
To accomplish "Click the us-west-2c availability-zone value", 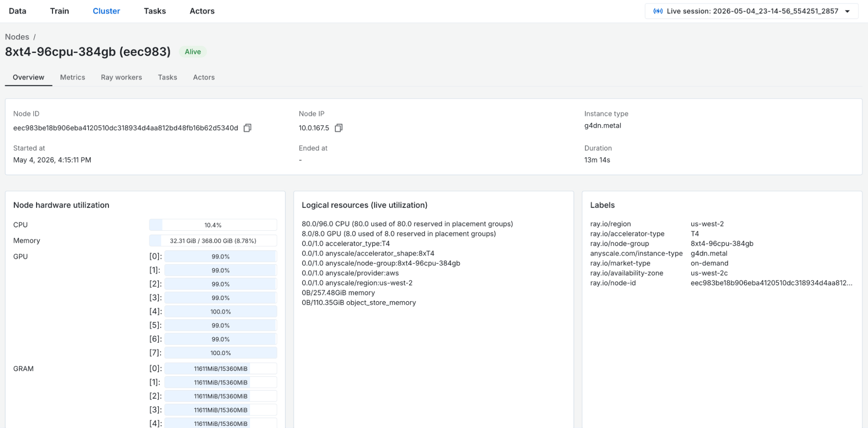I will (709, 273).
